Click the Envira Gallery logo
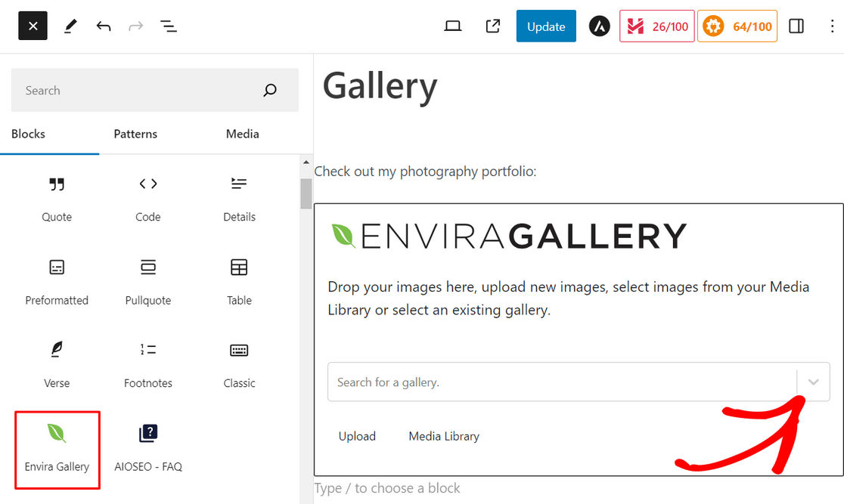844x504 pixels. pyautogui.click(x=509, y=236)
